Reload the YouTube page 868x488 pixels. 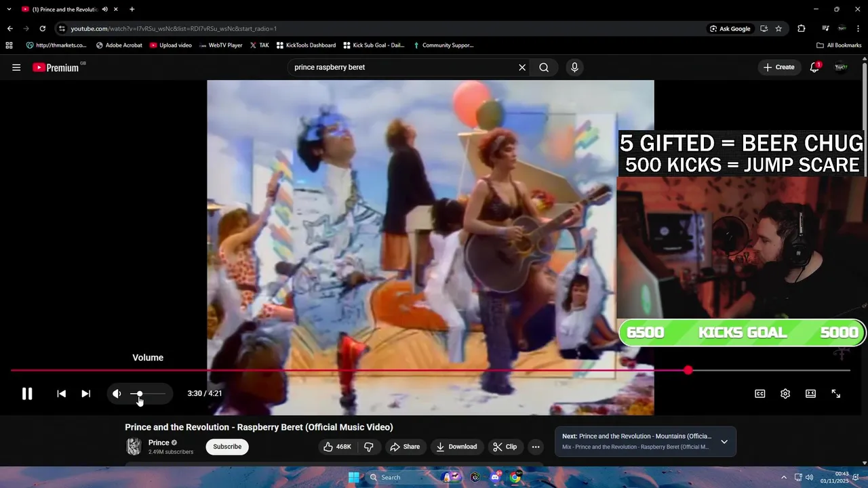pos(42,28)
